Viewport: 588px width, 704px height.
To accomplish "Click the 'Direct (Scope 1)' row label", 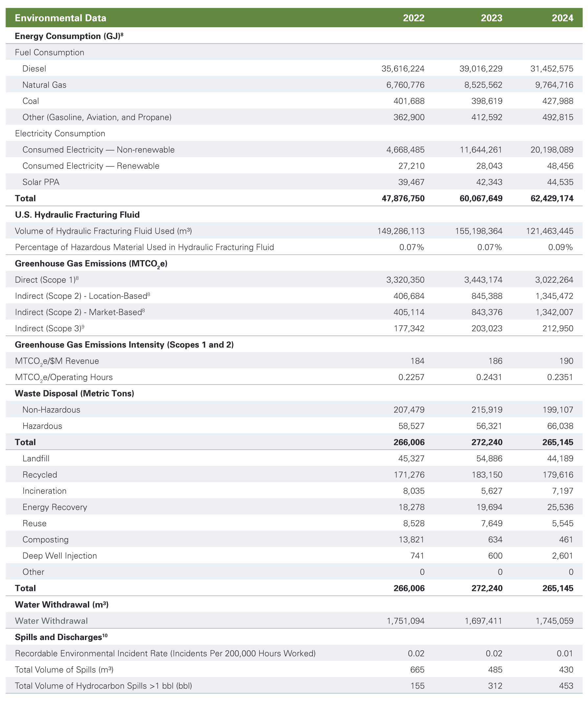I will click(x=47, y=280).
